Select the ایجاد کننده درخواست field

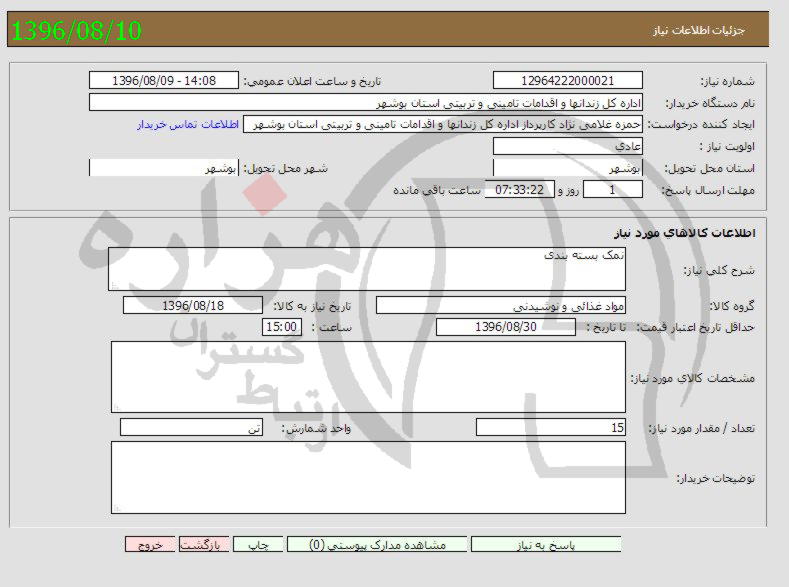click(x=445, y=124)
